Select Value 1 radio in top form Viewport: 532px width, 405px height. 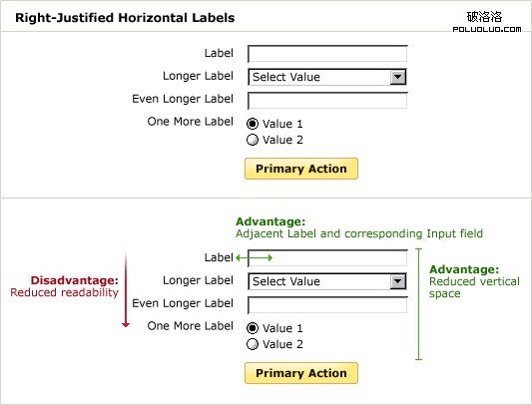point(253,124)
